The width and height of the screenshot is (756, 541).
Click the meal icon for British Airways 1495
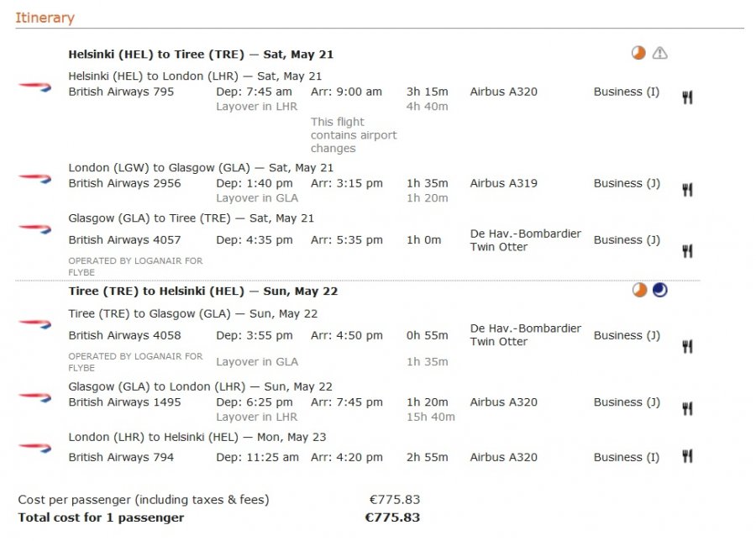[687, 409]
